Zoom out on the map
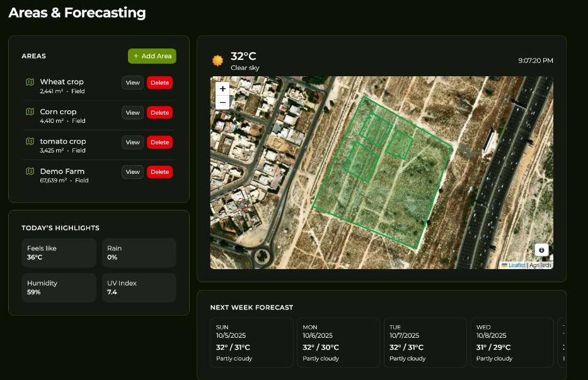 (x=222, y=101)
